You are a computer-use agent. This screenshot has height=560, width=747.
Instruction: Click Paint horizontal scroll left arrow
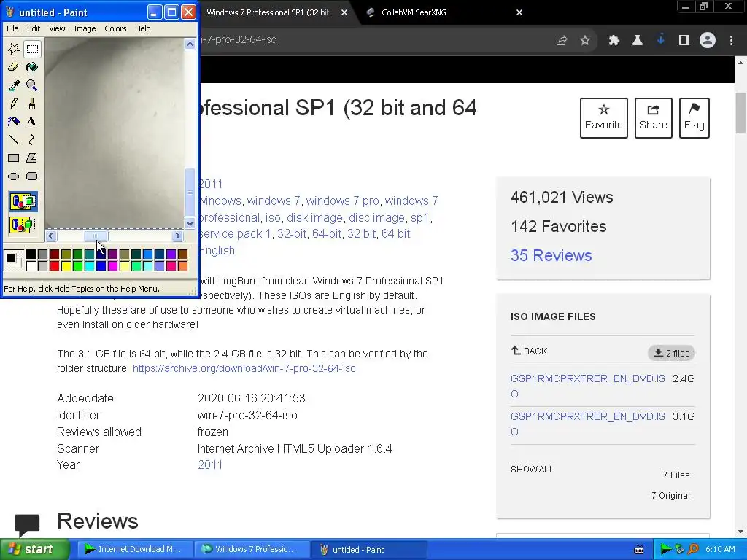[x=51, y=236]
